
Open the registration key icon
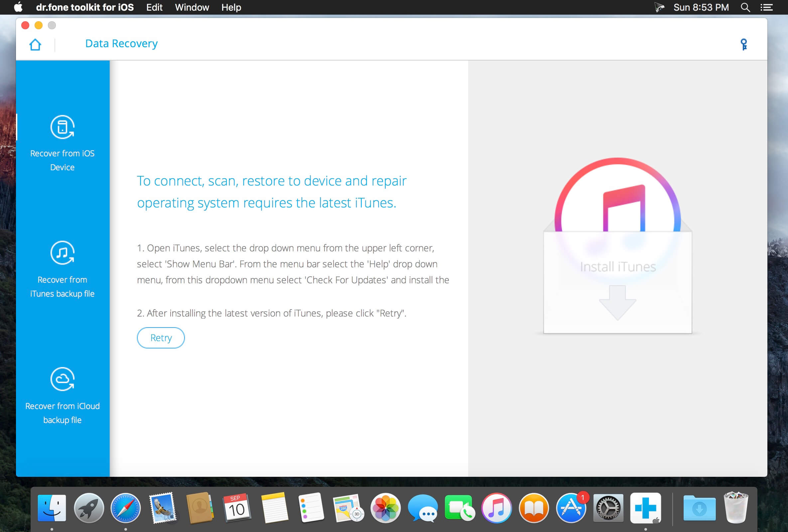(743, 45)
